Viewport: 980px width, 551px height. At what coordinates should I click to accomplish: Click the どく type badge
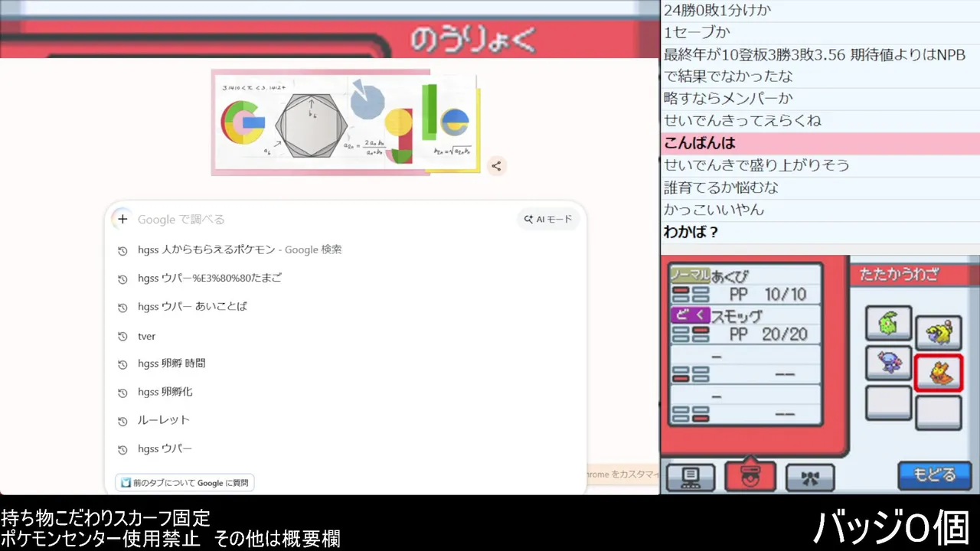point(690,315)
